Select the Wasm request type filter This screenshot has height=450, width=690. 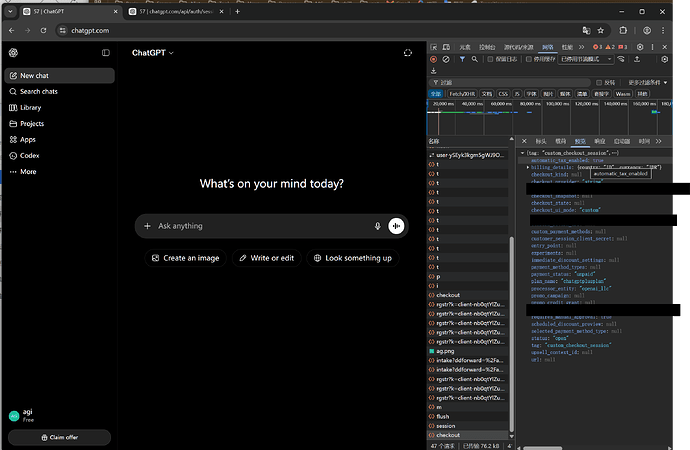[x=623, y=94]
